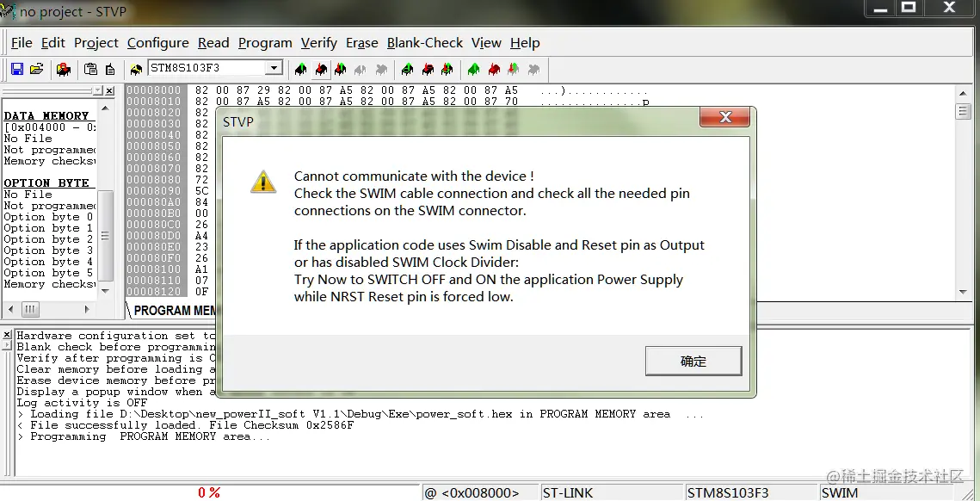This screenshot has width=980, height=501.
Task: Click Program active sectors chip icon
Action: (x=428, y=69)
